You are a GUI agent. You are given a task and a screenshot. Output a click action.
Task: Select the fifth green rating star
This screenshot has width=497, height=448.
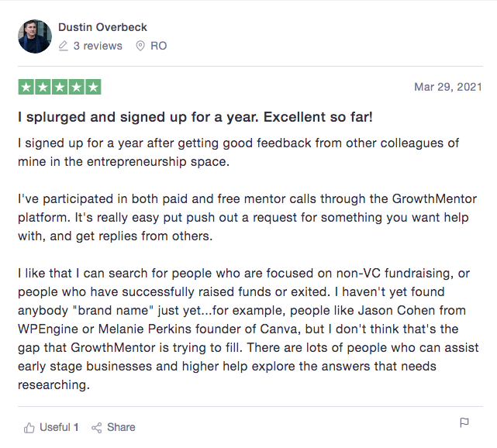pyautogui.click(x=93, y=87)
